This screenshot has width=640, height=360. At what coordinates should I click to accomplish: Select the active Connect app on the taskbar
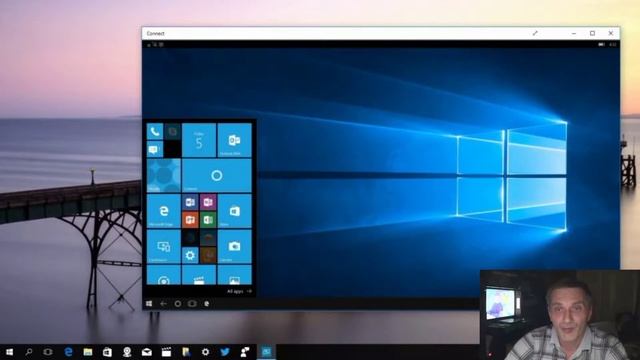click(266, 352)
